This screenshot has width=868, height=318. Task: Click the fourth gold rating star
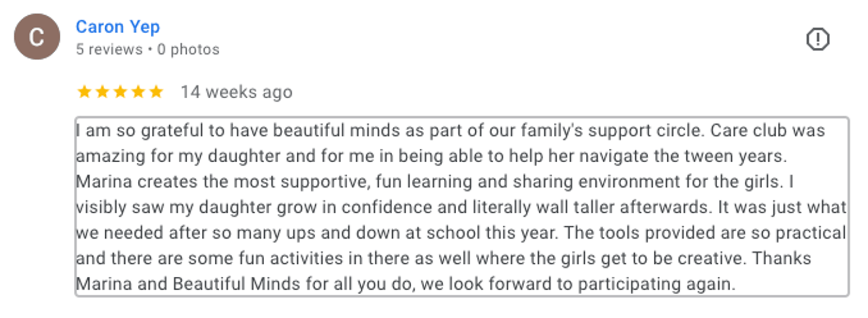pyautogui.click(x=138, y=92)
